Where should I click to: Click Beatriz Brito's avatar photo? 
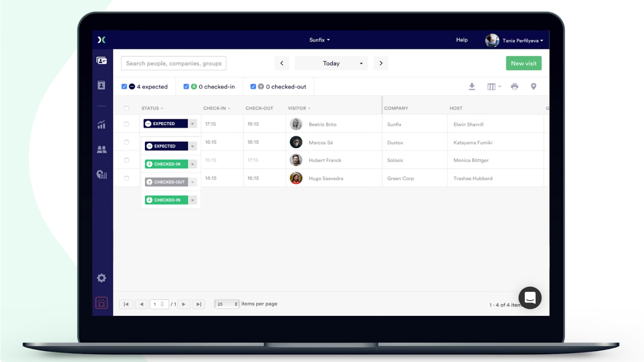coord(296,124)
